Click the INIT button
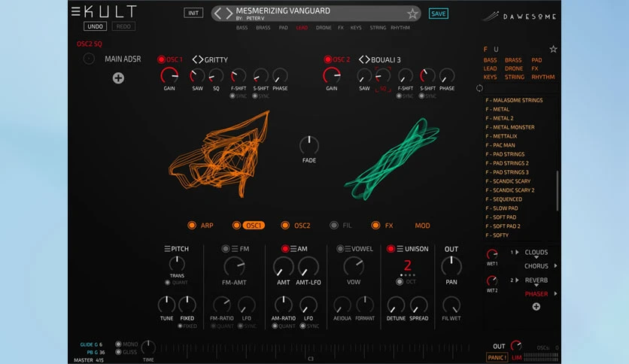629x364 pixels. point(193,13)
